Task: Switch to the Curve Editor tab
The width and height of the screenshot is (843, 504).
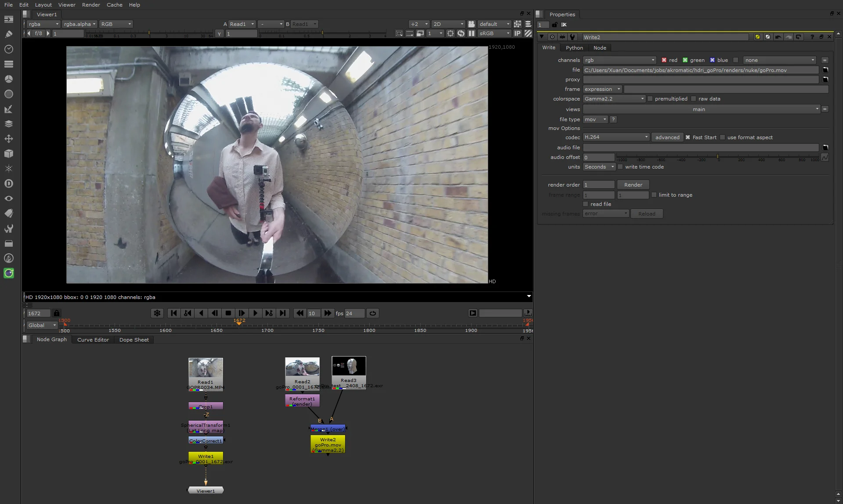Action: 93,340
